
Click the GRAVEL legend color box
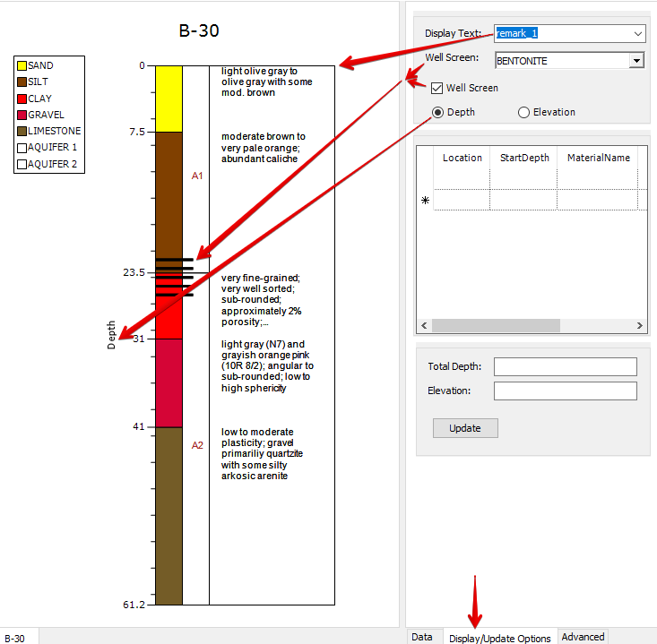pos(22,116)
